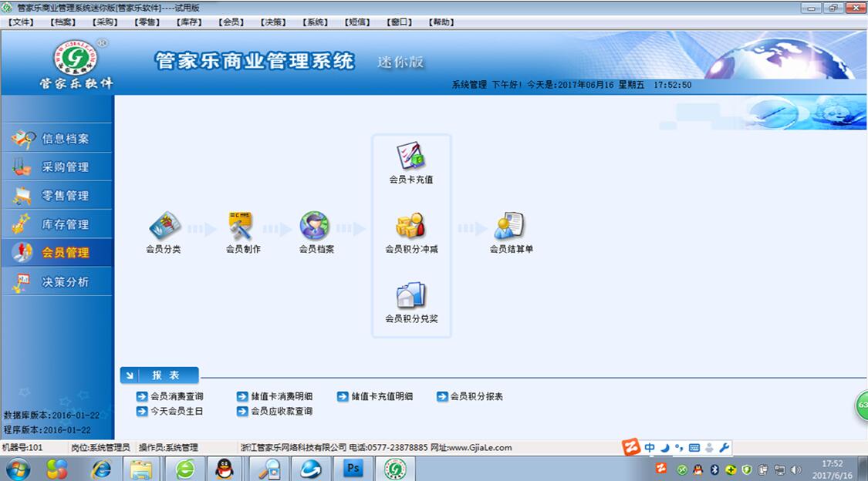Open the 会员卡充值 icon
This screenshot has width=868, height=481.
[x=410, y=163]
